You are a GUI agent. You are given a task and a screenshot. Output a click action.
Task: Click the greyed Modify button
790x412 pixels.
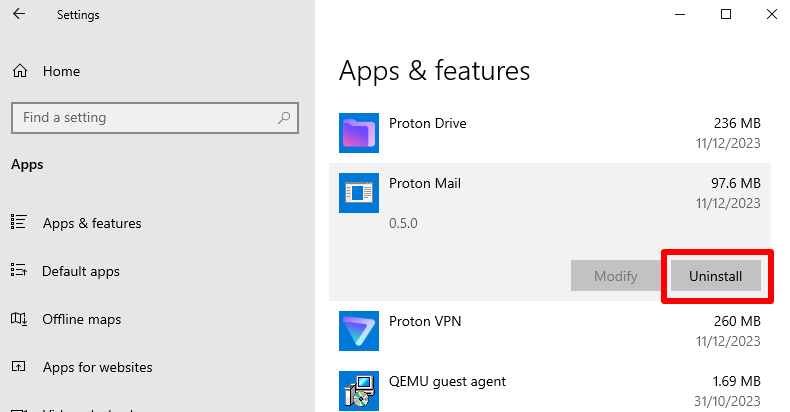(616, 276)
